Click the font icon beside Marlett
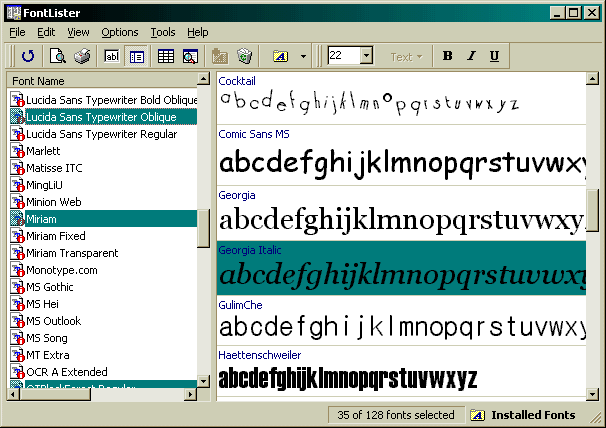Screen dimensions: 606x428 pos(17,151)
